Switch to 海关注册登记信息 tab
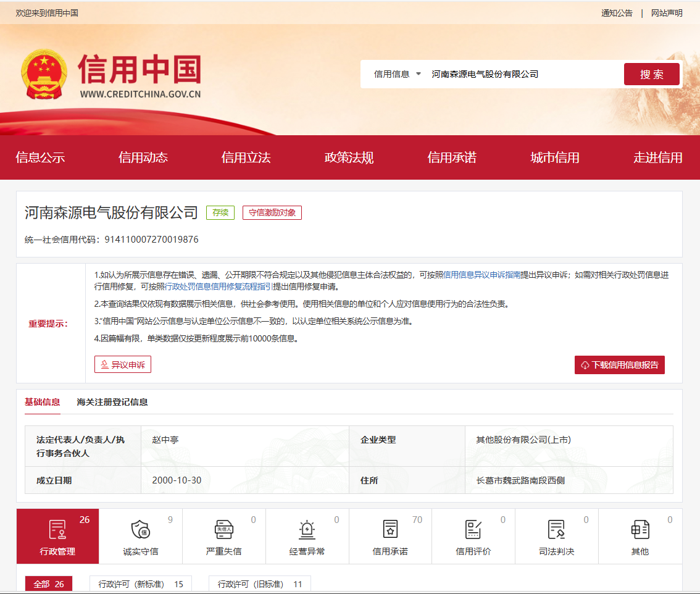The width and height of the screenshot is (700, 594). (112, 402)
